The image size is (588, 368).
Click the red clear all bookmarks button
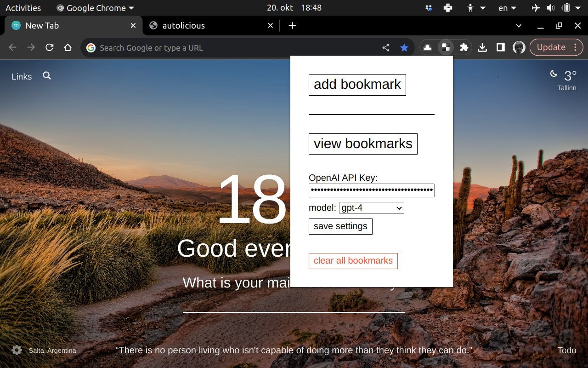click(353, 261)
